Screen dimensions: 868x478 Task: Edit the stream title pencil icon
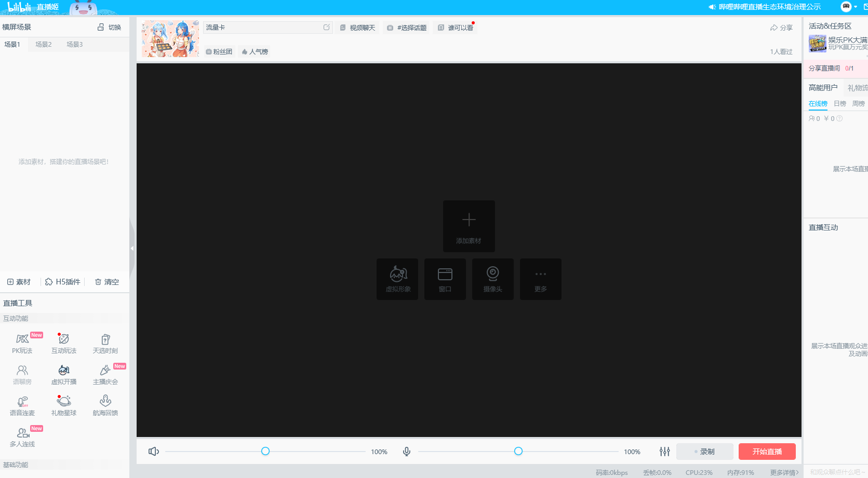coord(326,27)
